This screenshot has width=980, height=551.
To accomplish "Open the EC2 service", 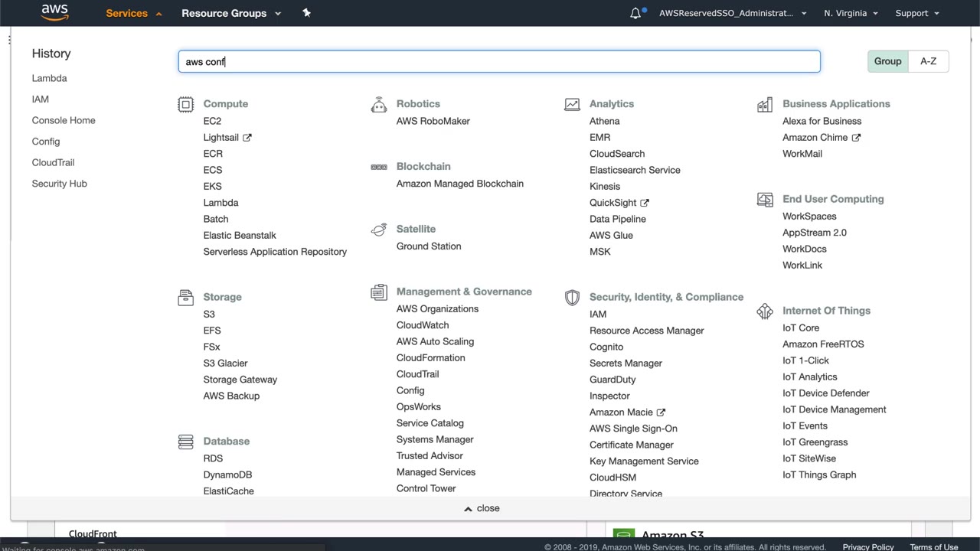I will (x=212, y=121).
